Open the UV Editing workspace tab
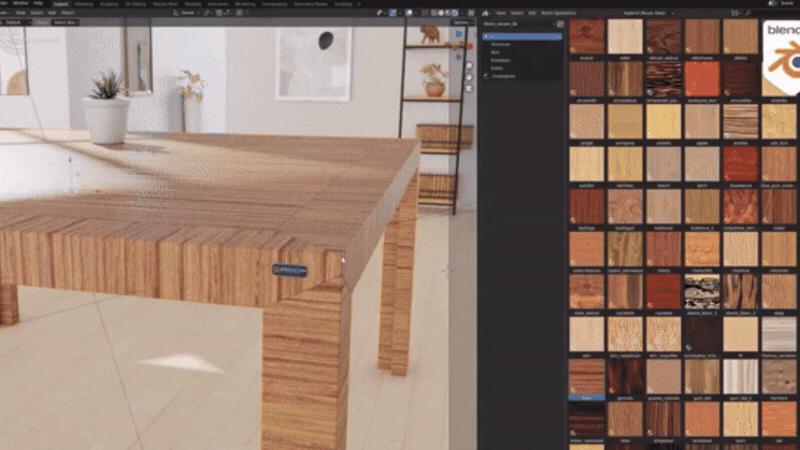The width and height of the screenshot is (800, 450). point(135,4)
